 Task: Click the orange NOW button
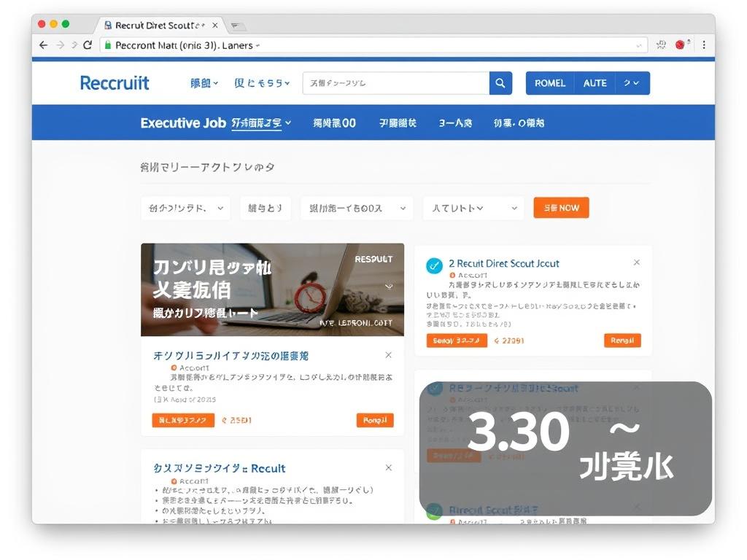[561, 208]
